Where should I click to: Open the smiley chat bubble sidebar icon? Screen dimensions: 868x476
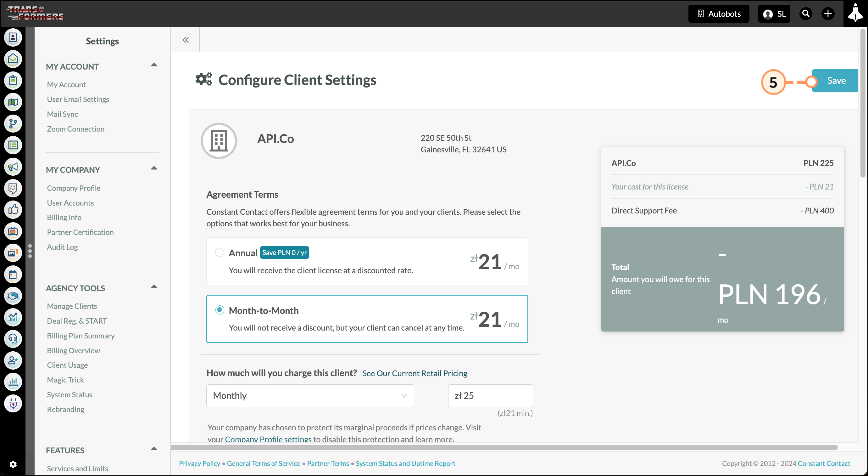click(x=13, y=188)
